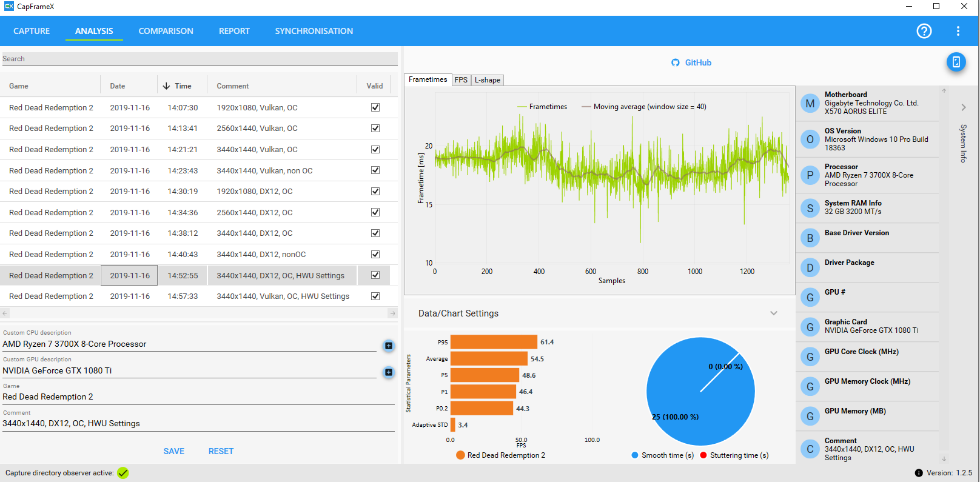Click the Processor P circle icon
Screen dimensions: 980x482
click(x=810, y=175)
